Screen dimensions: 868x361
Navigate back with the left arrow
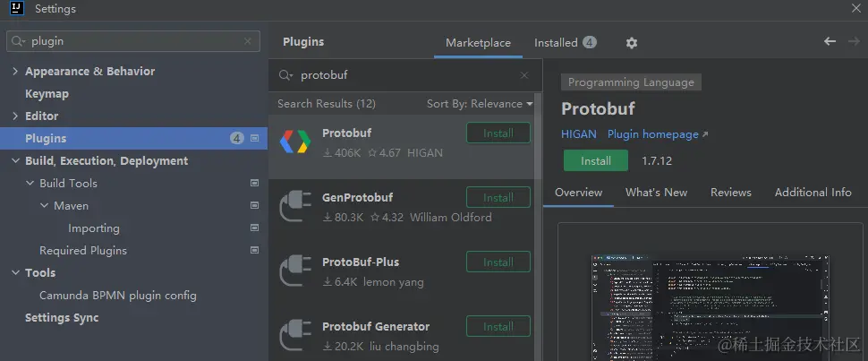[x=830, y=41]
